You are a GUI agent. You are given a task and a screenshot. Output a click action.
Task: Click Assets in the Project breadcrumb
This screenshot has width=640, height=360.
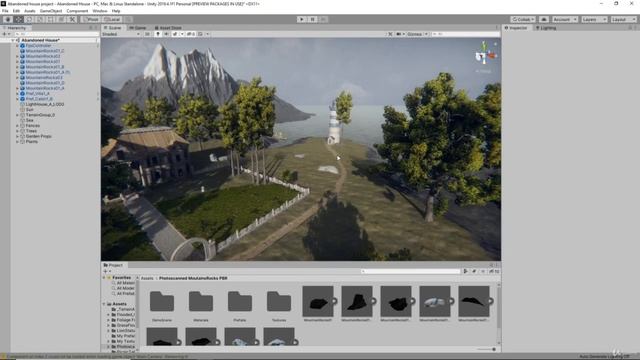tap(147, 278)
